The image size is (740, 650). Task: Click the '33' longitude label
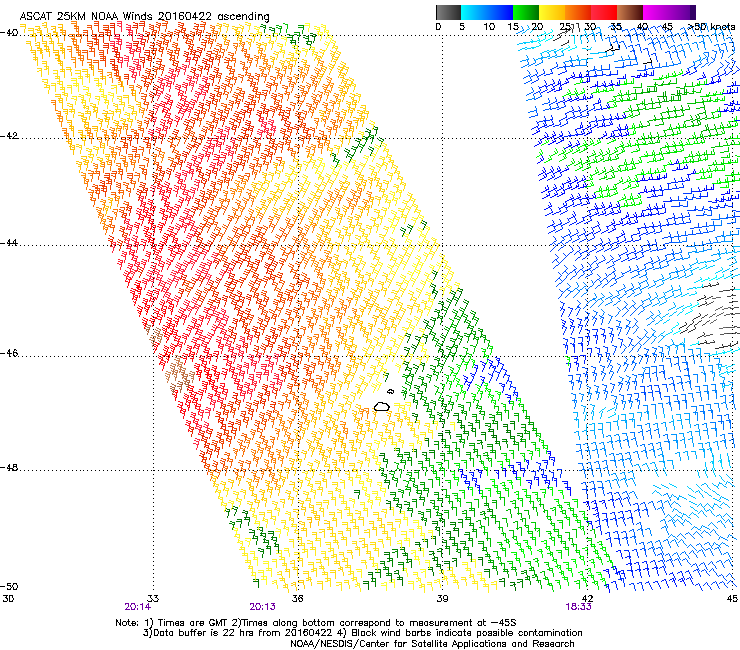[152, 599]
